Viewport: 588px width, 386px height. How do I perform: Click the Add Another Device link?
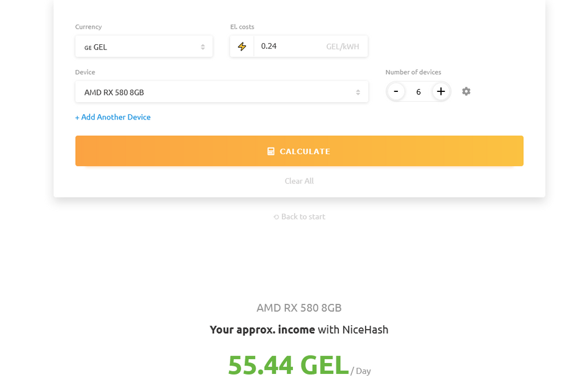coord(113,117)
